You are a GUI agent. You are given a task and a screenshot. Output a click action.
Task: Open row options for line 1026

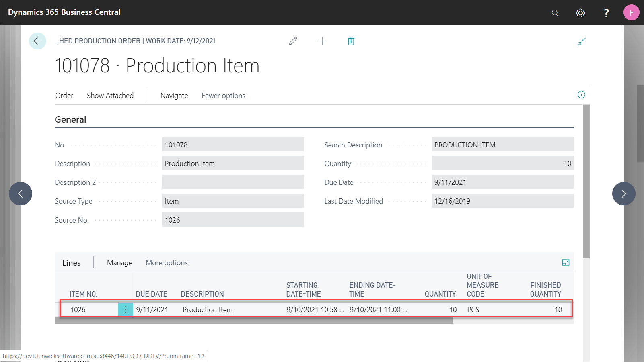click(126, 309)
